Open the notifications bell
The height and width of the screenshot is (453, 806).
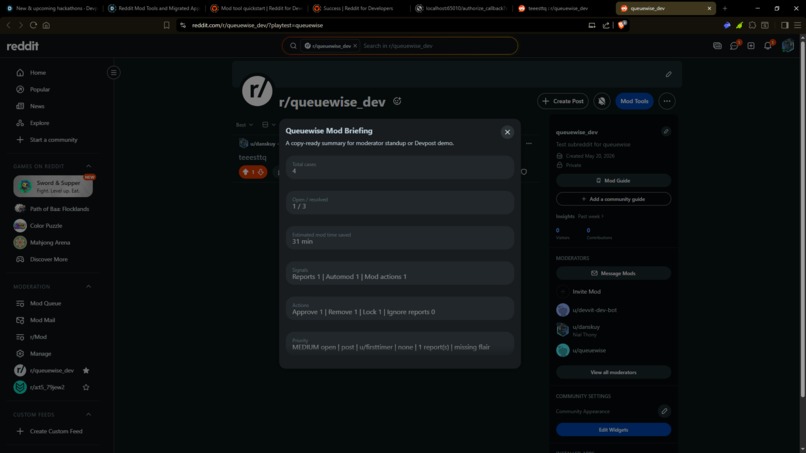[768, 46]
